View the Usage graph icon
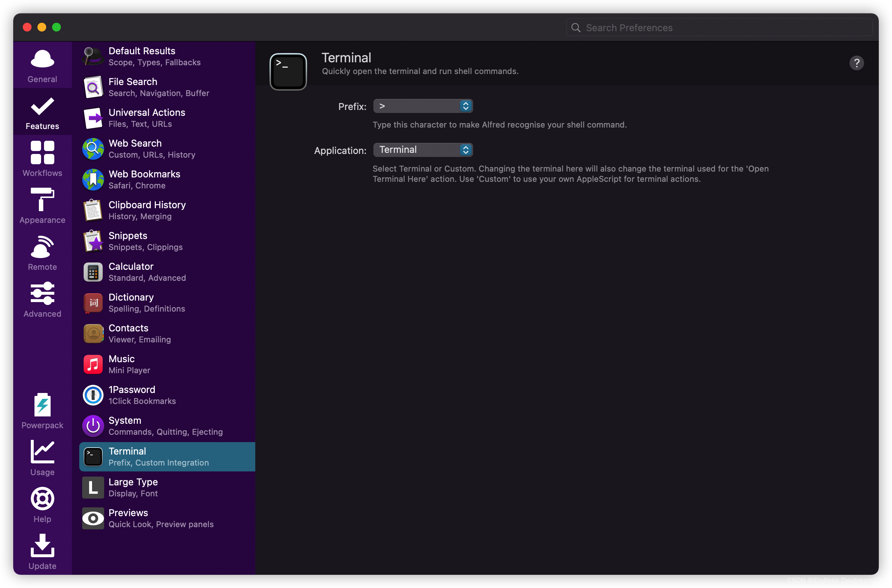Image resolution: width=892 pixels, height=588 pixels. click(43, 452)
